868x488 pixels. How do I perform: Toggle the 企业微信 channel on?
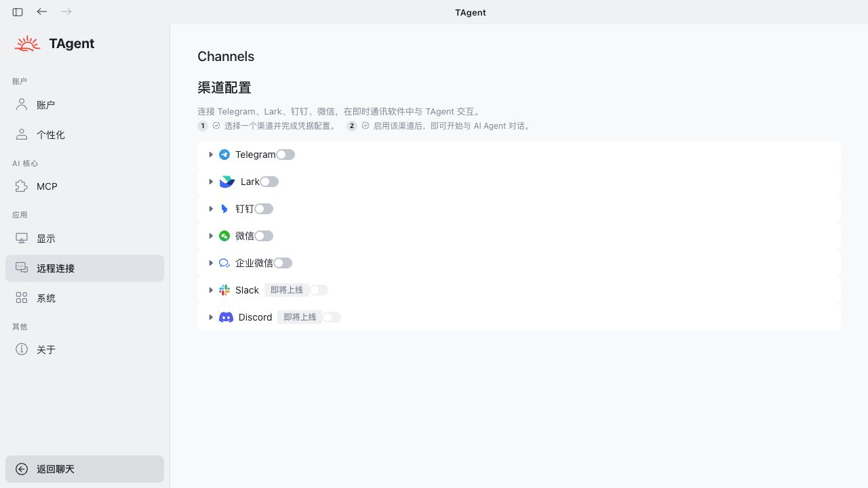(x=283, y=263)
